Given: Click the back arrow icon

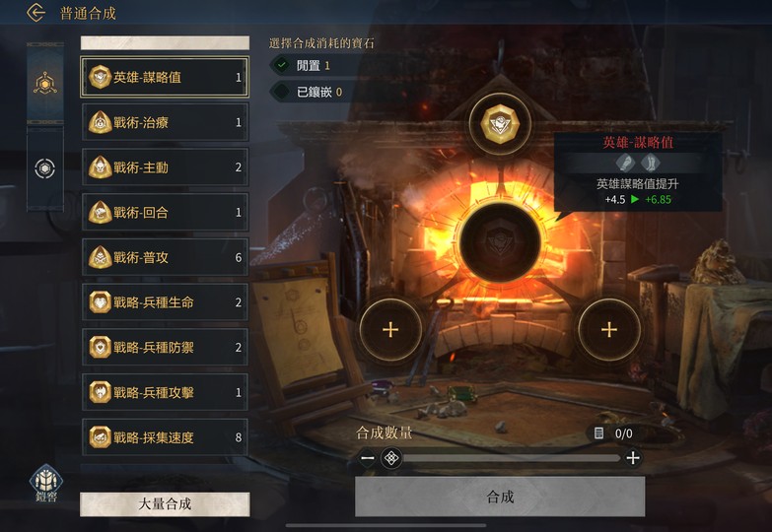Looking at the screenshot, I should pos(35,13).
